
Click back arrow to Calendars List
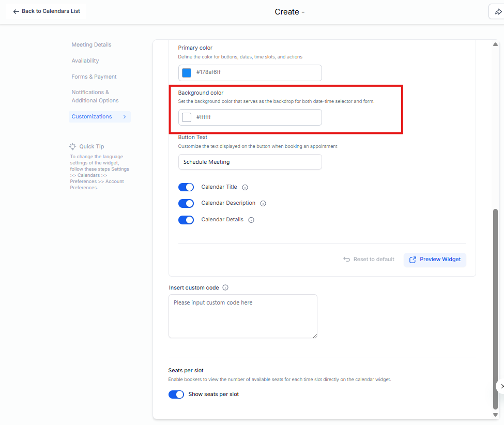point(16,11)
